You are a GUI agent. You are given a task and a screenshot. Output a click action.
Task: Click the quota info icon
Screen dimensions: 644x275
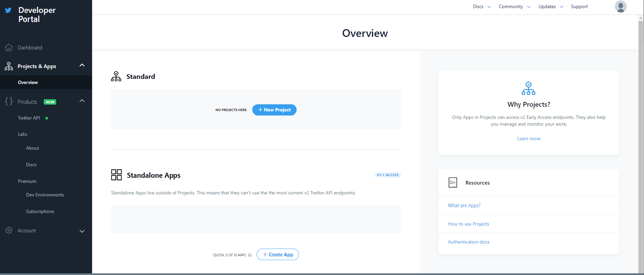tap(250, 255)
